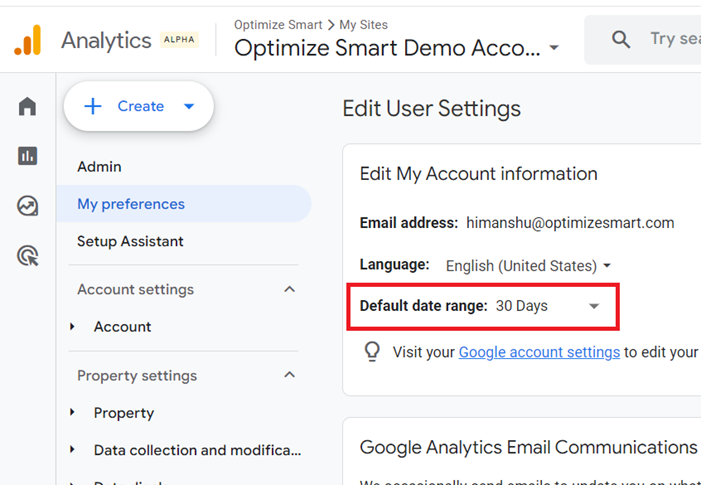The height and width of the screenshot is (485, 701).
Task: Click Optimize Smart Demo Account title
Action: pyautogui.click(x=387, y=48)
